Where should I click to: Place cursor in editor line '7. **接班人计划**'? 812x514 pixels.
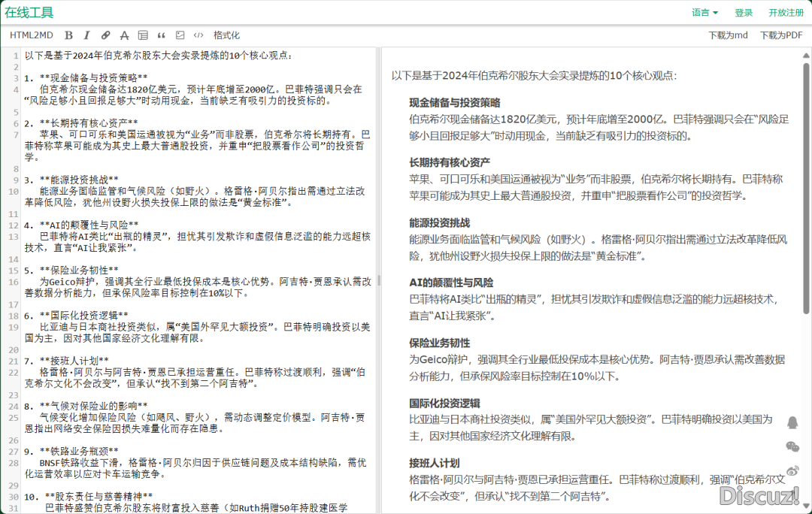pyautogui.click(x=66, y=361)
